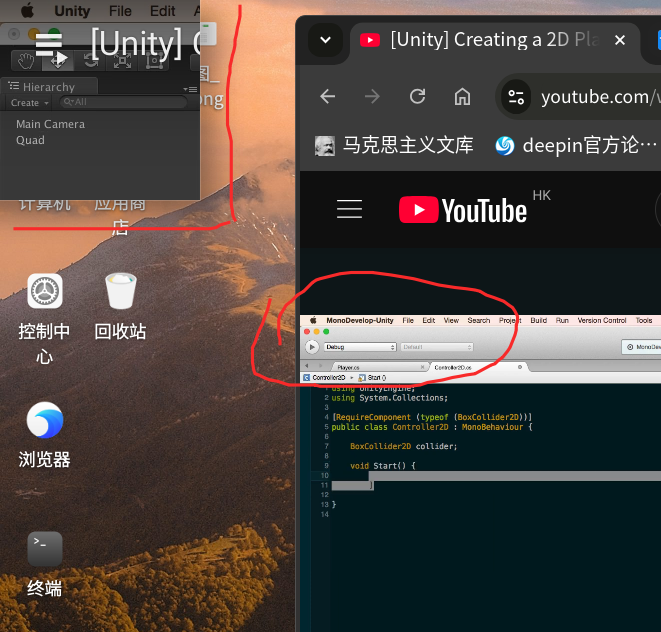Click the Hierarchy search field
The height and width of the screenshot is (632, 661).
click(x=123, y=102)
